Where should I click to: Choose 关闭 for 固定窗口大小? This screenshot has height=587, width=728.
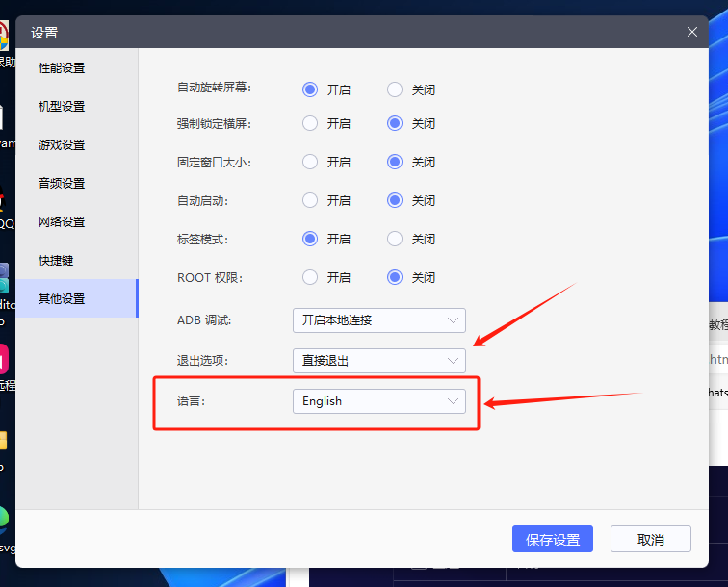pyautogui.click(x=395, y=162)
